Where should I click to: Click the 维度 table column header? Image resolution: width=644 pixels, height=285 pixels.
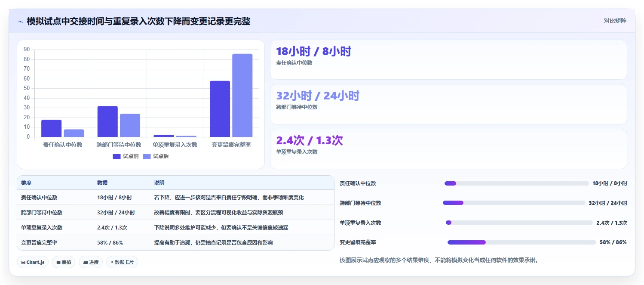pos(26,183)
